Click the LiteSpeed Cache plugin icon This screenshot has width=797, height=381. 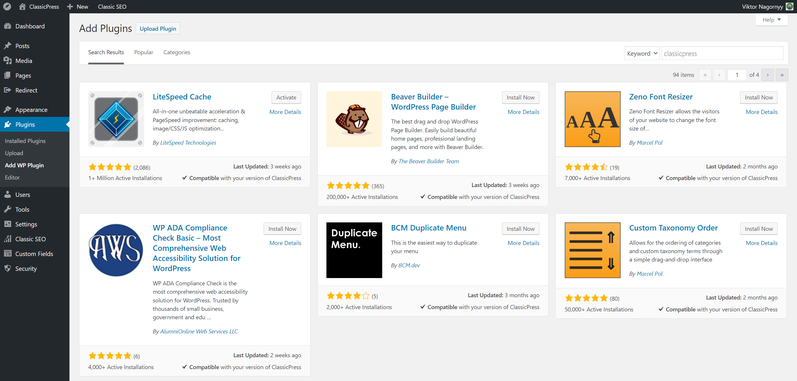116,119
